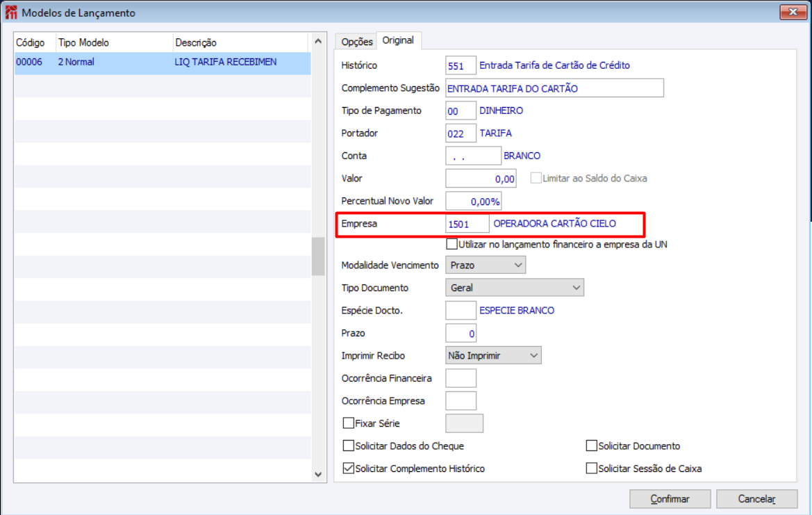The image size is (812, 515).
Task: Click the Valor field 0,00
Action: (481, 179)
